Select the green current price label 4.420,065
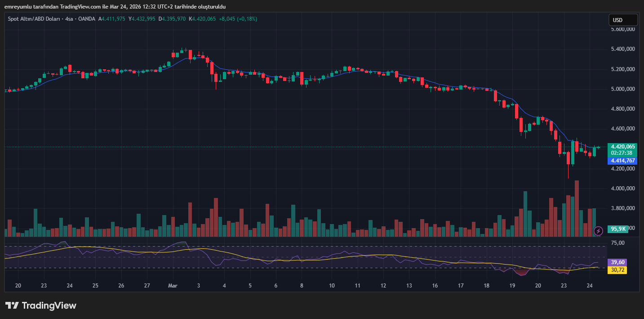 tap(622, 146)
